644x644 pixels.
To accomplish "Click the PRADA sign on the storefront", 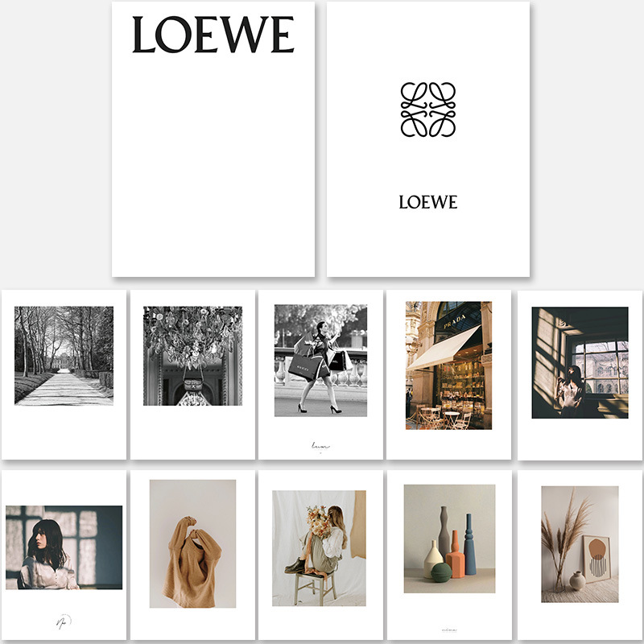I will tap(455, 321).
